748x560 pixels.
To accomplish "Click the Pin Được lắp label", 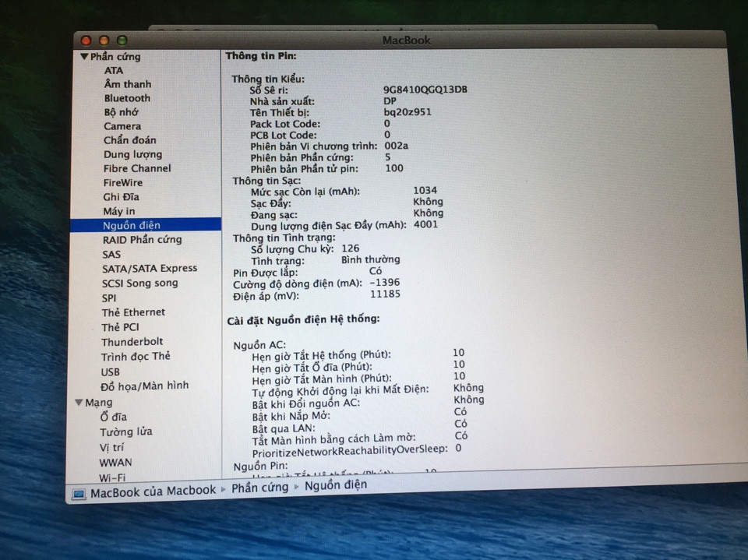I will (x=265, y=273).
